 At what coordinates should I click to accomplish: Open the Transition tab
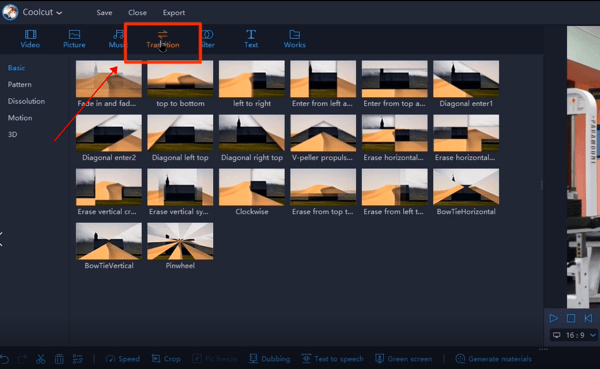pyautogui.click(x=163, y=40)
